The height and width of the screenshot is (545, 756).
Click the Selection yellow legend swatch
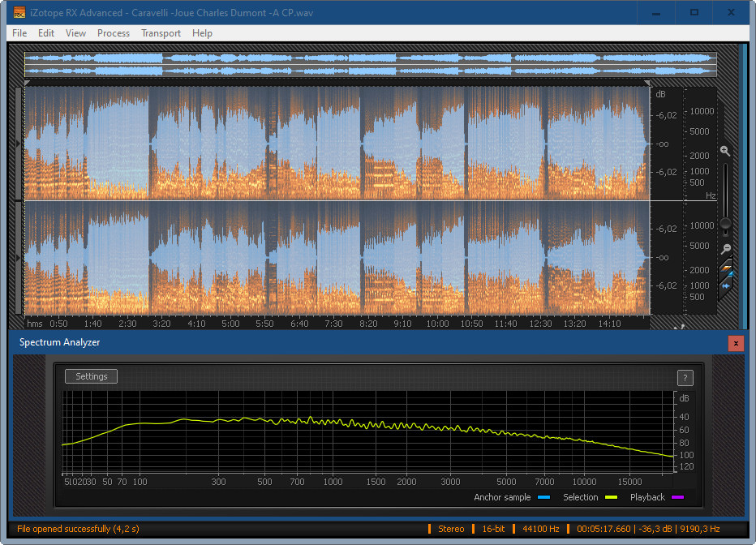point(611,498)
